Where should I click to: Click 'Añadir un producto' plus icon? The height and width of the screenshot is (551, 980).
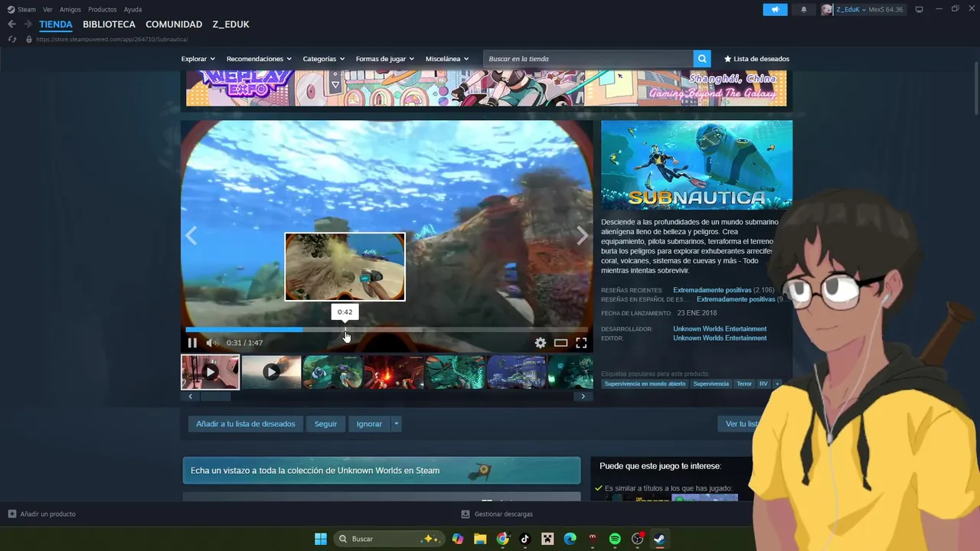tap(12, 514)
